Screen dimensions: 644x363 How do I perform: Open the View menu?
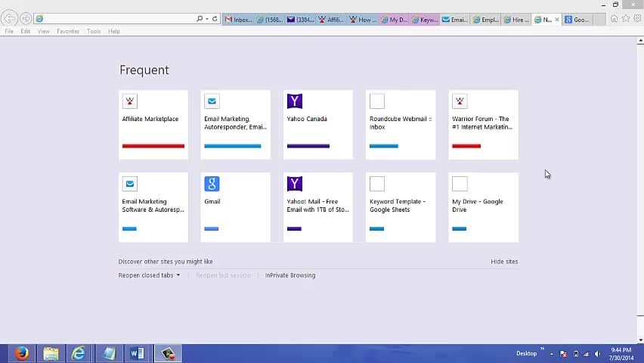point(44,31)
